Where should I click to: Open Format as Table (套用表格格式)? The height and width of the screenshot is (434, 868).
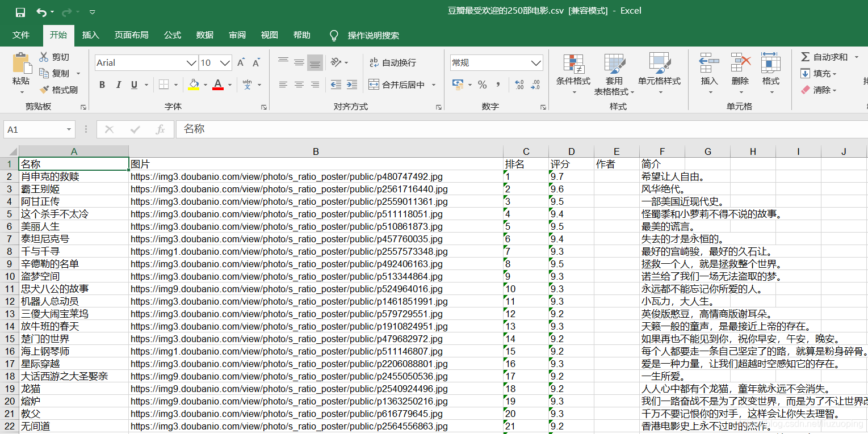coord(614,75)
